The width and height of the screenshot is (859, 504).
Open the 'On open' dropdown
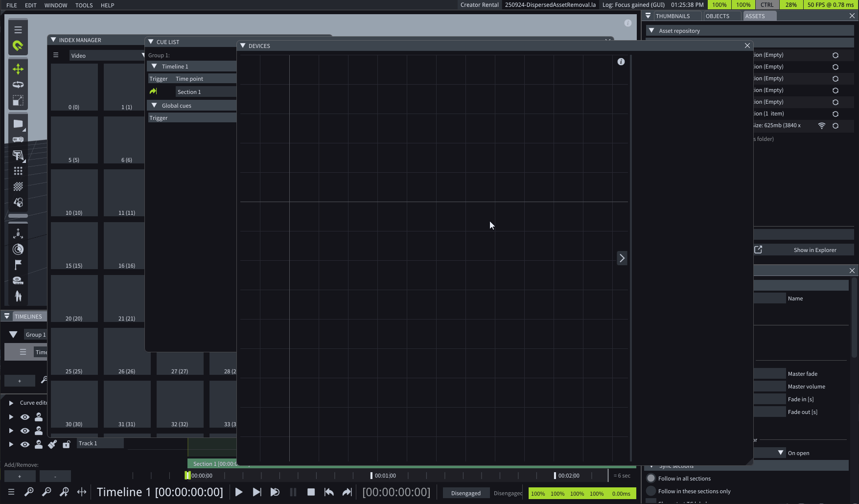coord(781,453)
